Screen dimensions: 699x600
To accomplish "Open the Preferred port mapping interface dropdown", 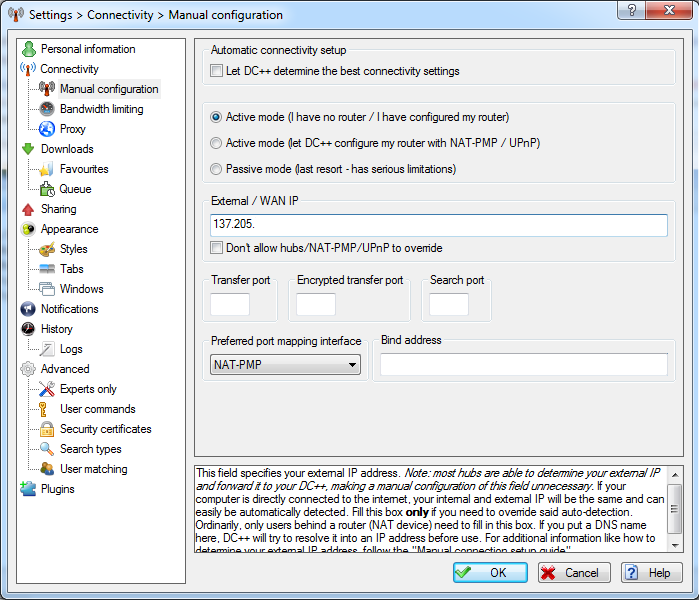I will pos(285,365).
